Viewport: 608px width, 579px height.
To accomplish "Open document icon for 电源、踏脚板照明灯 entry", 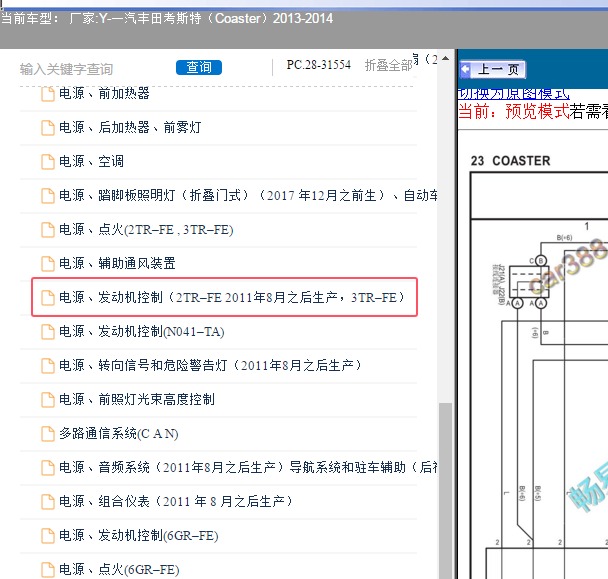I will (48, 196).
